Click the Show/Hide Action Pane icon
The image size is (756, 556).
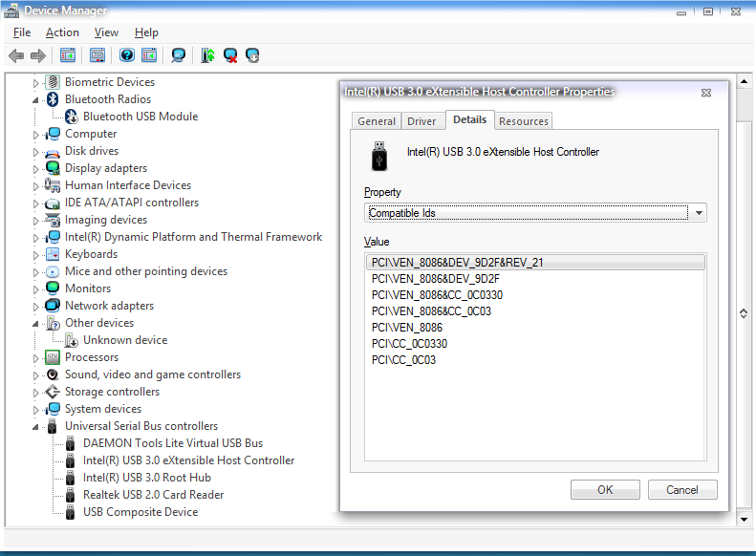[x=149, y=55]
